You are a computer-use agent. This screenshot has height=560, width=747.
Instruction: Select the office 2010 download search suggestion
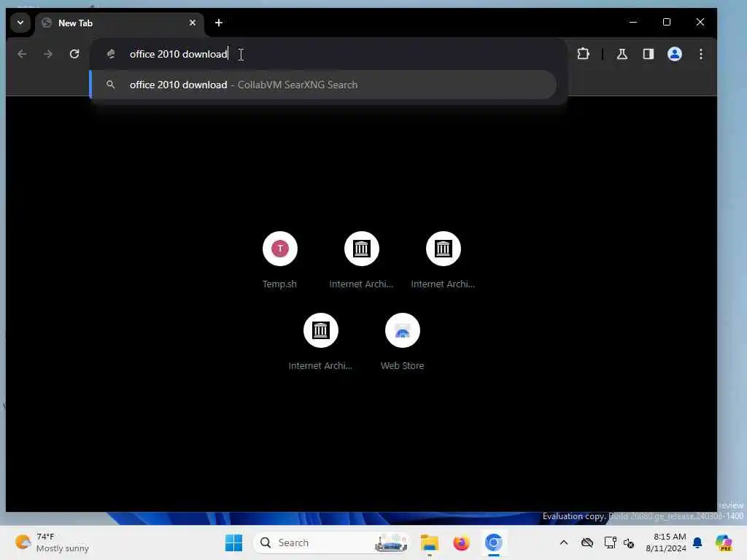[324, 85]
